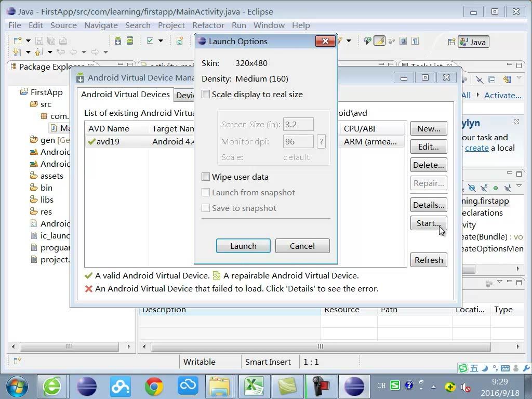Click Cancel in Launch Options
Screen dimensions: 532x399
(302, 246)
